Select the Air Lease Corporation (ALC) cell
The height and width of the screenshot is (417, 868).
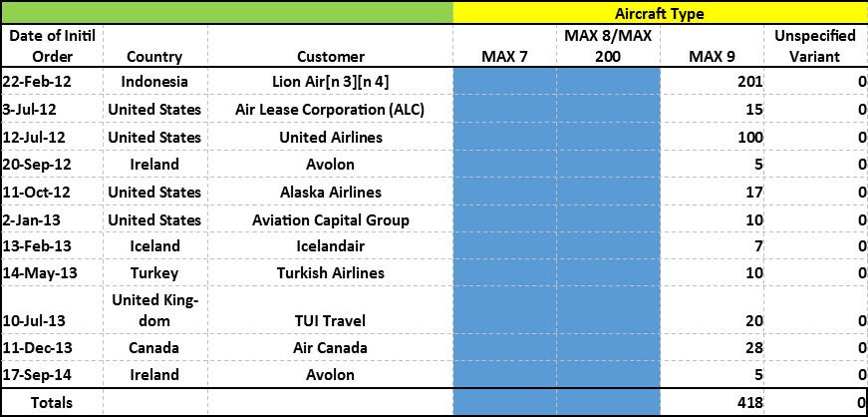pyautogui.click(x=331, y=110)
